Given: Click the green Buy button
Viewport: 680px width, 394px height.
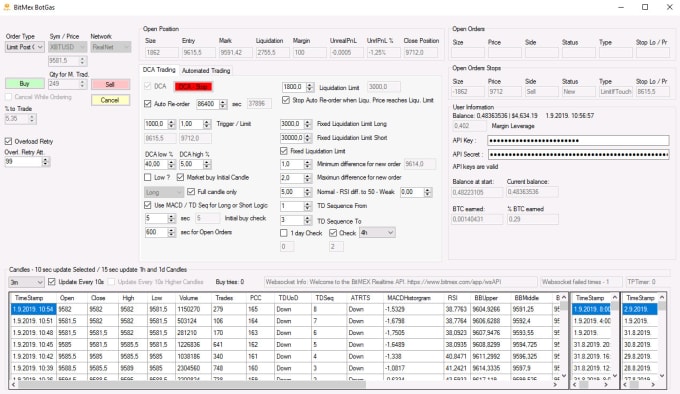Looking at the screenshot, I should (24, 84).
